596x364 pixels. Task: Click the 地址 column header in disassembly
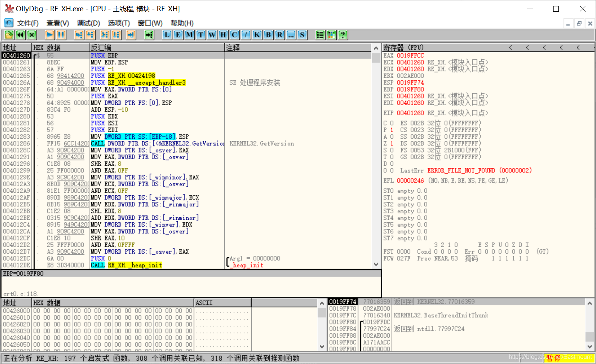(x=17, y=48)
